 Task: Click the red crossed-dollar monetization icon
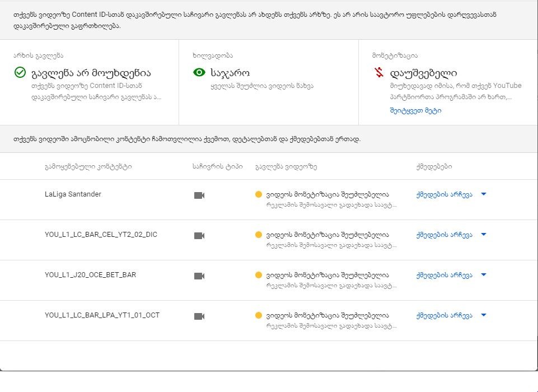point(379,73)
